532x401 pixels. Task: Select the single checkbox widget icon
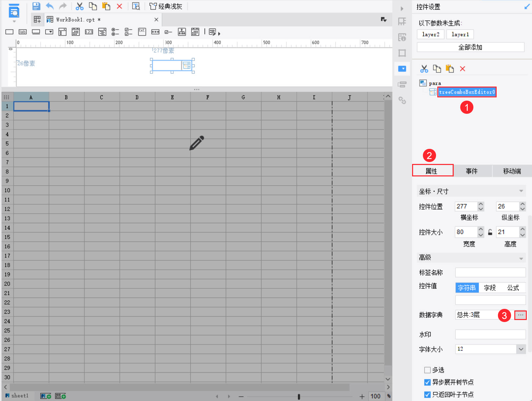point(168,32)
